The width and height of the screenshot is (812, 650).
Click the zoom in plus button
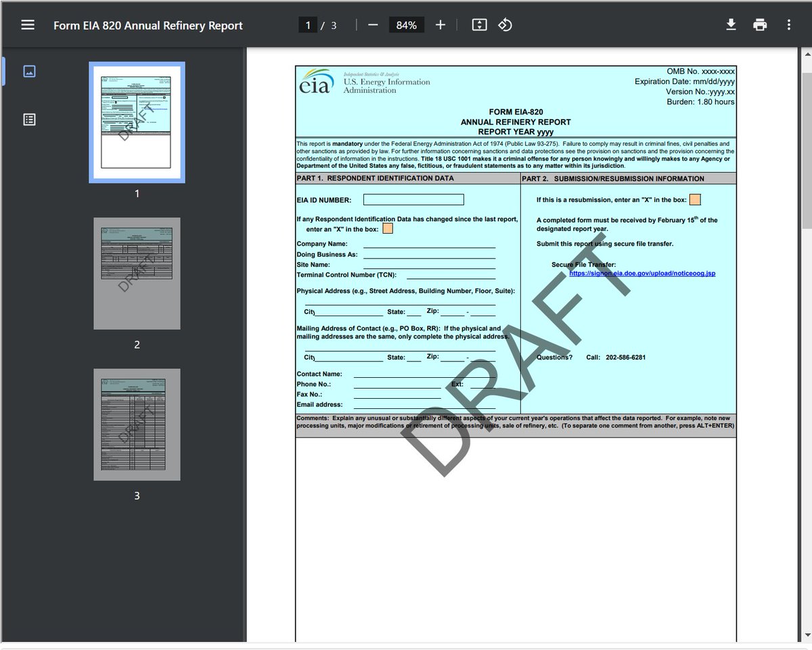pos(441,25)
